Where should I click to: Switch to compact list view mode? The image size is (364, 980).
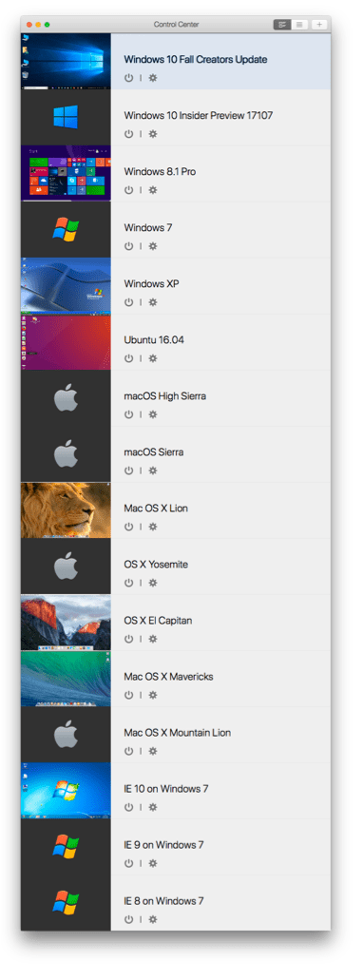click(x=299, y=25)
